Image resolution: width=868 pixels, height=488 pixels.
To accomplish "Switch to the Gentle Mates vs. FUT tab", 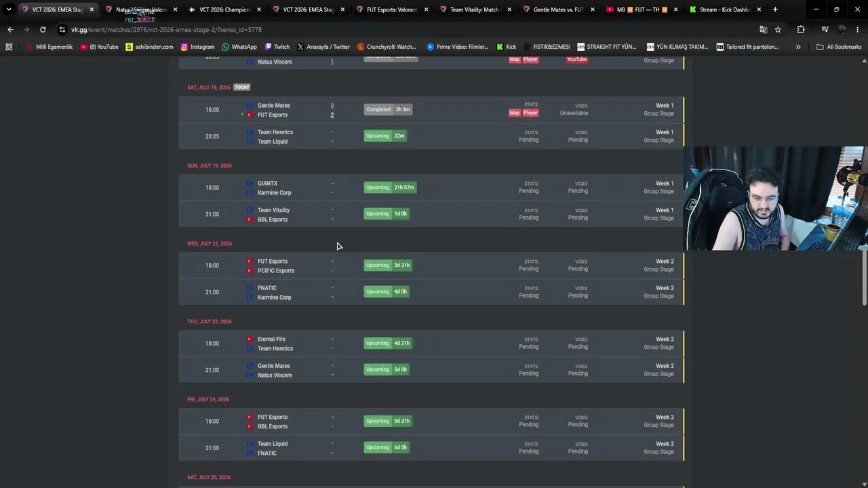I will point(559,9).
